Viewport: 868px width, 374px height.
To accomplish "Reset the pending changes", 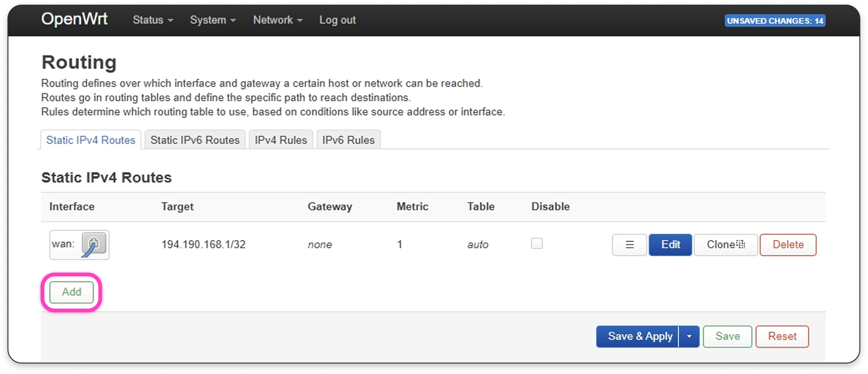I will [782, 336].
